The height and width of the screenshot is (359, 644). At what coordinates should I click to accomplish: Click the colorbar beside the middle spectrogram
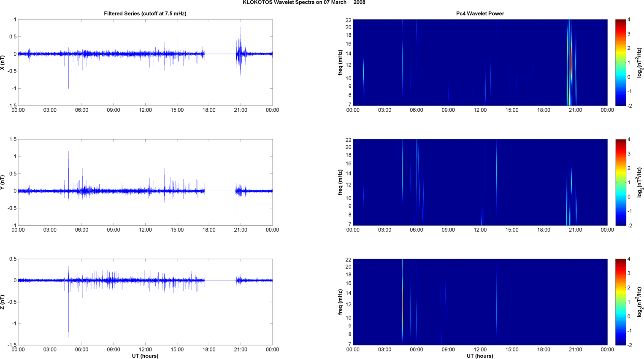[x=620, y=182]
